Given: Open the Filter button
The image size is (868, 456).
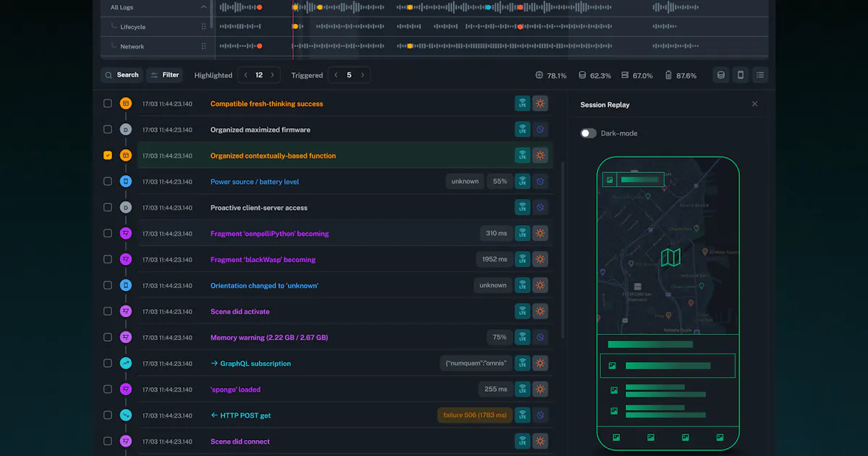Looking at the screenshot, I should [x=165, y=75].
